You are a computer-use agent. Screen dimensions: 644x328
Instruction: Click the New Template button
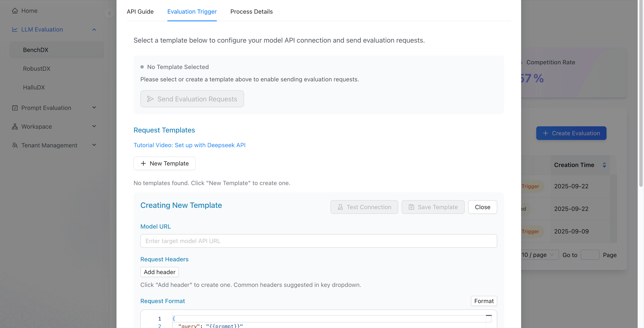coord(164,164)
